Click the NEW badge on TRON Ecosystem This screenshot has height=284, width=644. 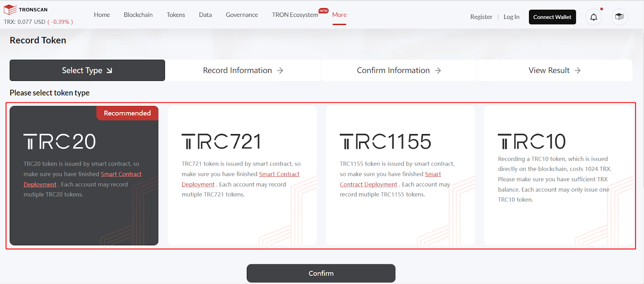324,11
